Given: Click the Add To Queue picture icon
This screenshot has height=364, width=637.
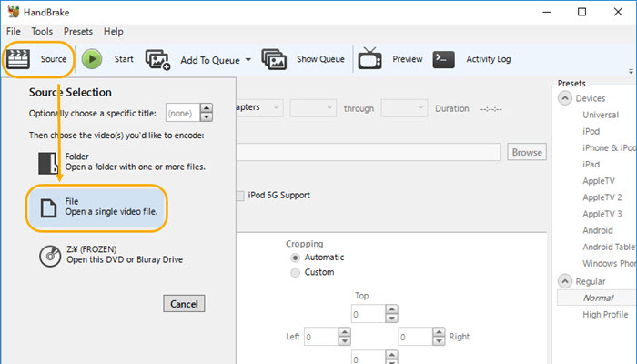Looking at the screenshot, I should [x=157, y=60].
